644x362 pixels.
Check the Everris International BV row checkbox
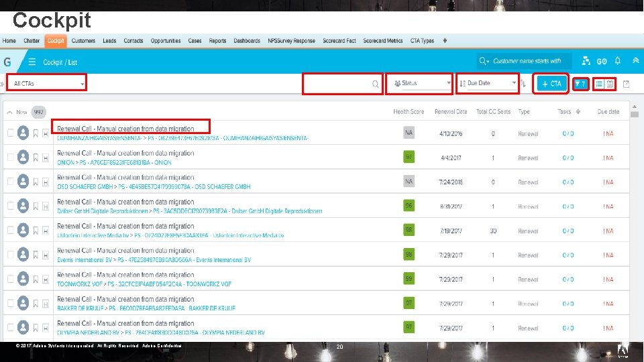10,255
